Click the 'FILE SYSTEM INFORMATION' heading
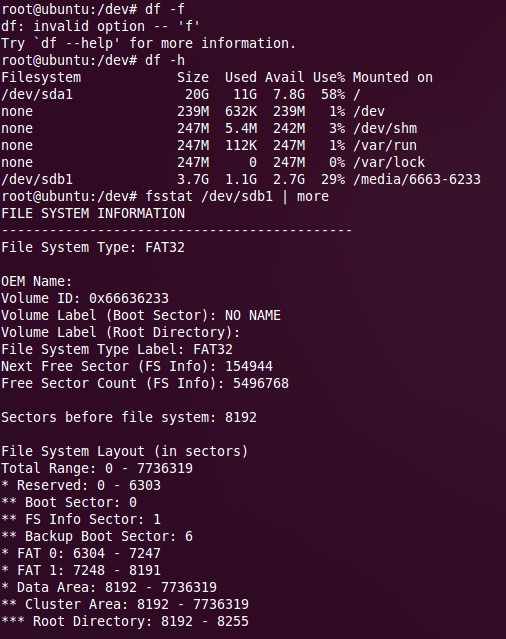506x639 pixels. coord(93,213)
